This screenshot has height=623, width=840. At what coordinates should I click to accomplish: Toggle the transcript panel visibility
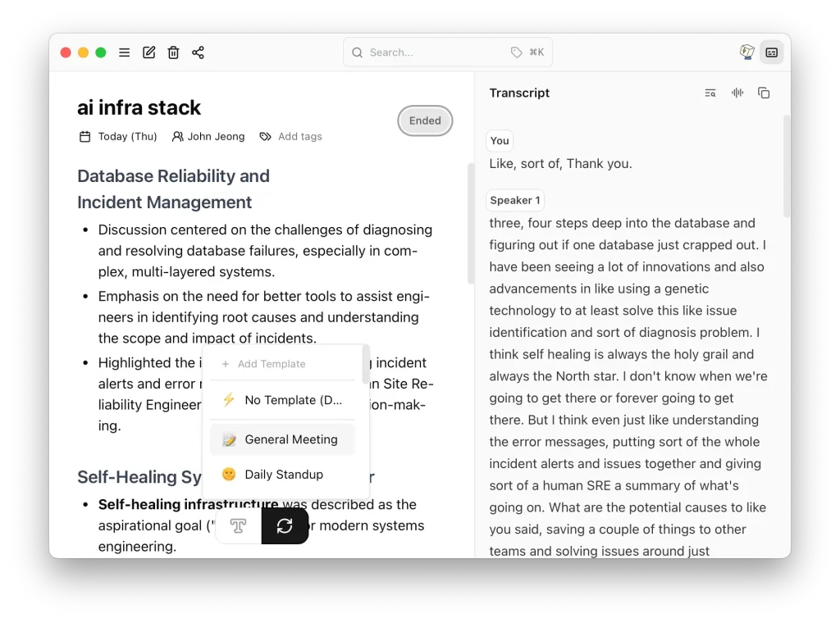771,52
